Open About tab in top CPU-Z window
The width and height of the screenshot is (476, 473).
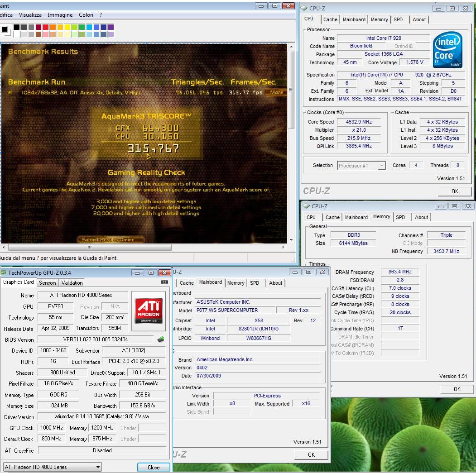419,19
